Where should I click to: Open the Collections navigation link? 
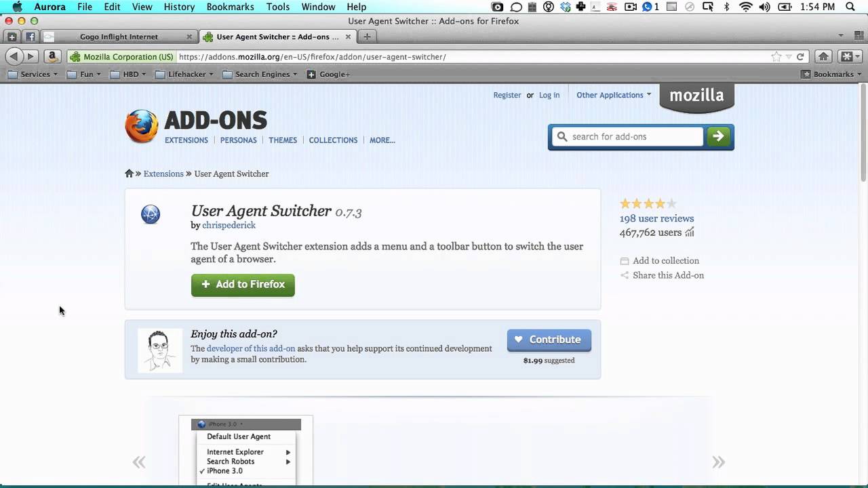point(333,140)
